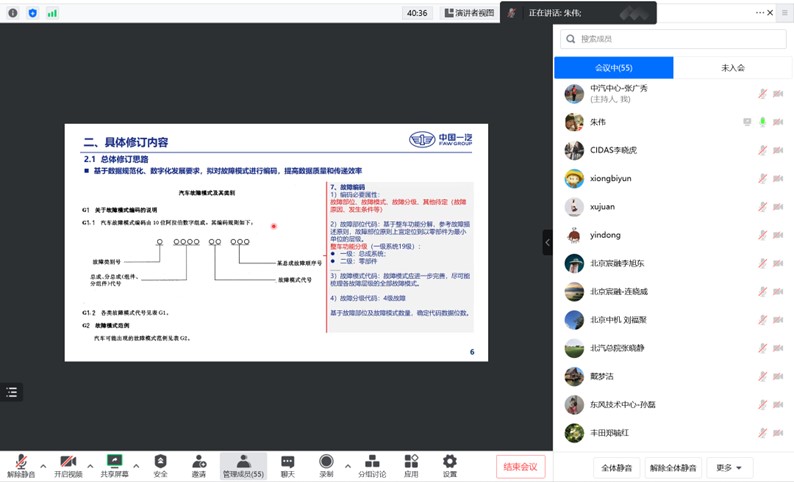
Task: Click the 结束会议 button
Action: [520, 467]
